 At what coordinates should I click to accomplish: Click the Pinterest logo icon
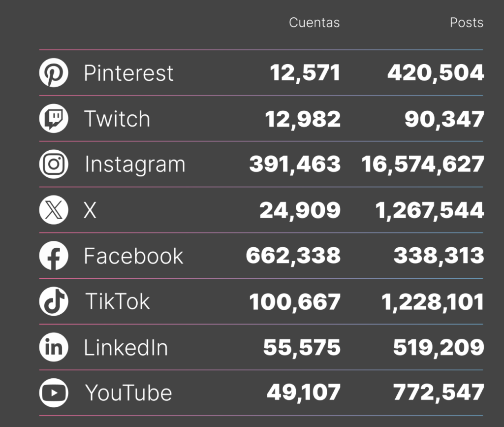pyautogui.click(x=54, y=73)
